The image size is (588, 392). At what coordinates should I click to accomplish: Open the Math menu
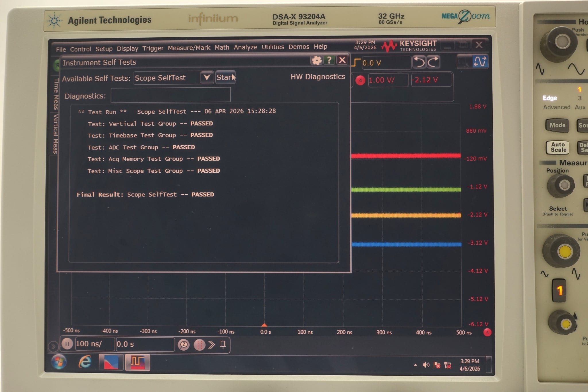click(222, 47)
